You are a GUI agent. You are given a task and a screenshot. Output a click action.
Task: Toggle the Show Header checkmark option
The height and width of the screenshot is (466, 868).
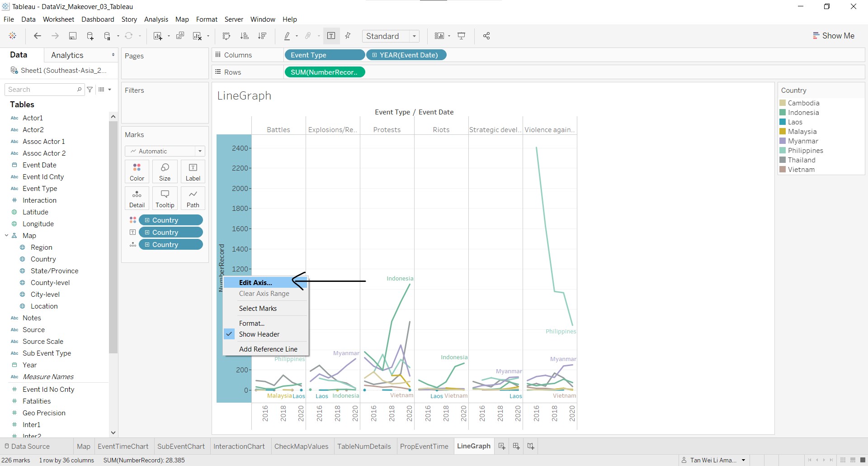pos(259,334)
